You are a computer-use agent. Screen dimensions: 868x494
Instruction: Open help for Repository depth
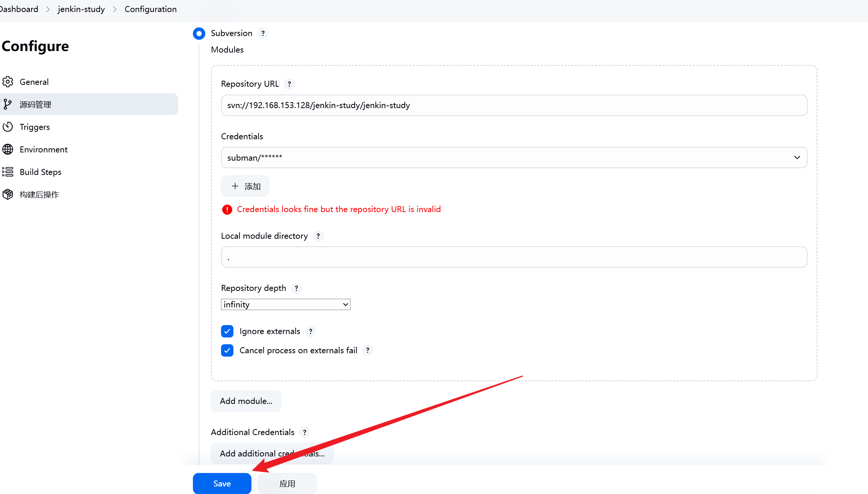tap(296, 288)
